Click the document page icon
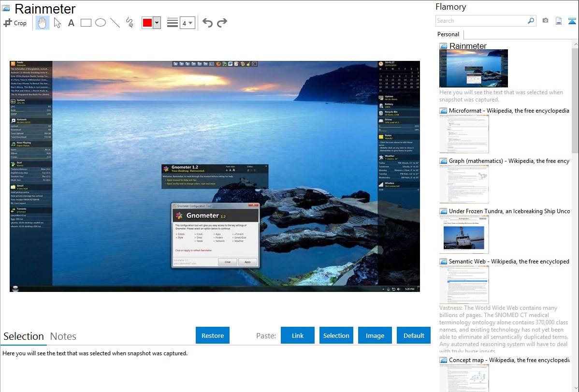This screenshot has height=392, width=579. point(559,21)
